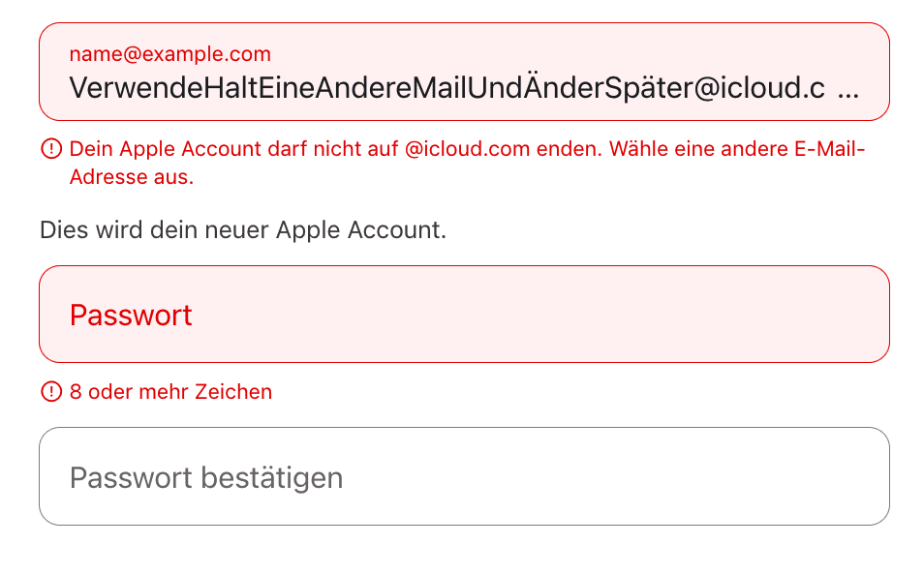This screenshot has width=924, height=575.
Task: Click Wähle eine andere E-Mail- in the error
Action: point(736,149)
